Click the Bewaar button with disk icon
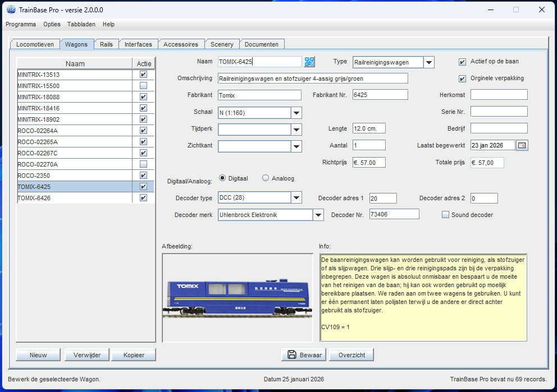 (x=304, y=354)
